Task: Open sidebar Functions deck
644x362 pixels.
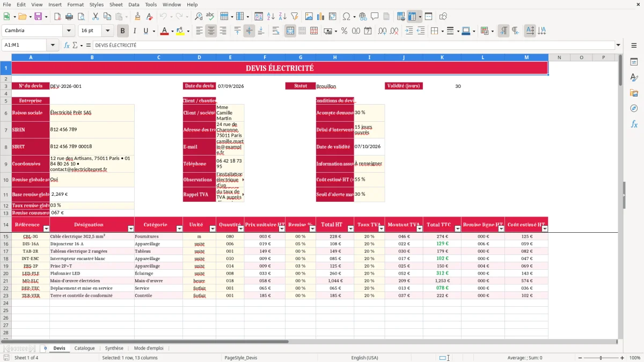Action: tap(634, 124)
